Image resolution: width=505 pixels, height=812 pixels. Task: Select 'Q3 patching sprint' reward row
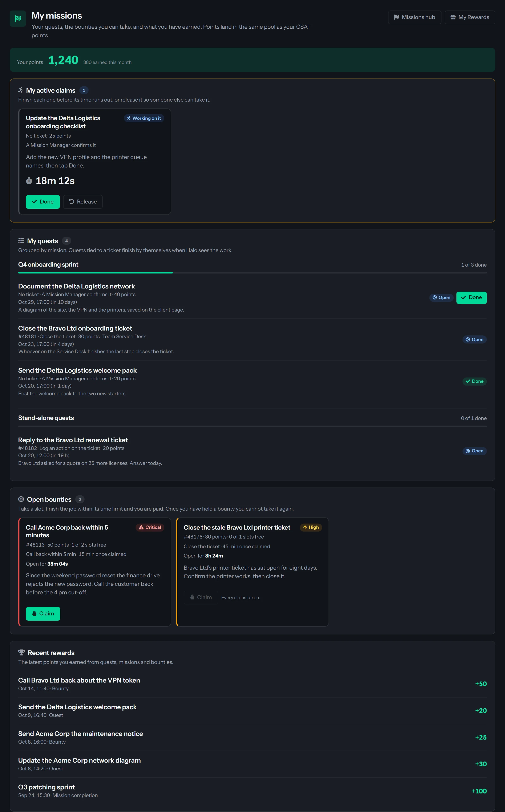tap(252, 791)
